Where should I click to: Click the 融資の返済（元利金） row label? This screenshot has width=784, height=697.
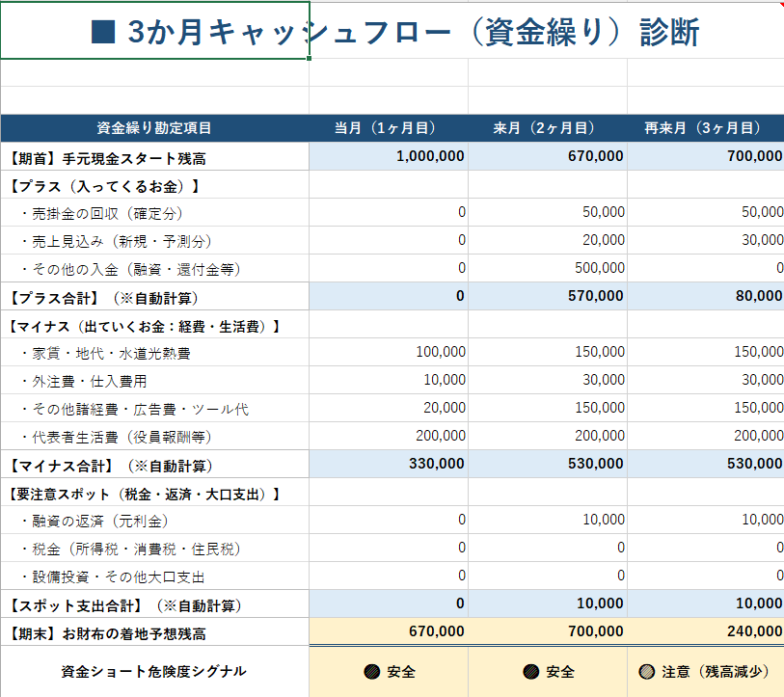click(95, 522)
